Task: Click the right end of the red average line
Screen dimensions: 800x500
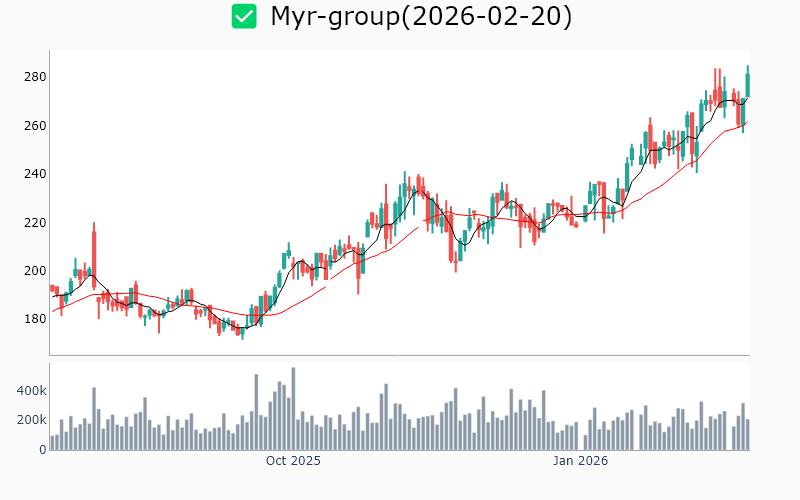Action: point(747,122)
